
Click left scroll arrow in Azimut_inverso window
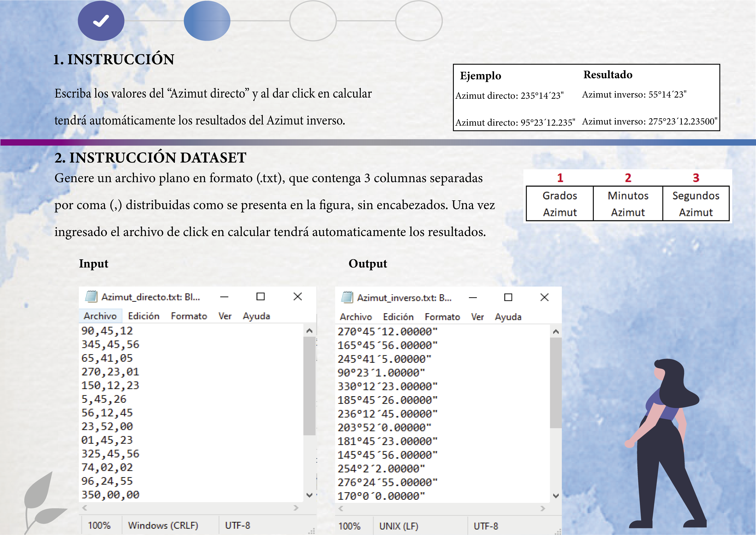341,508
